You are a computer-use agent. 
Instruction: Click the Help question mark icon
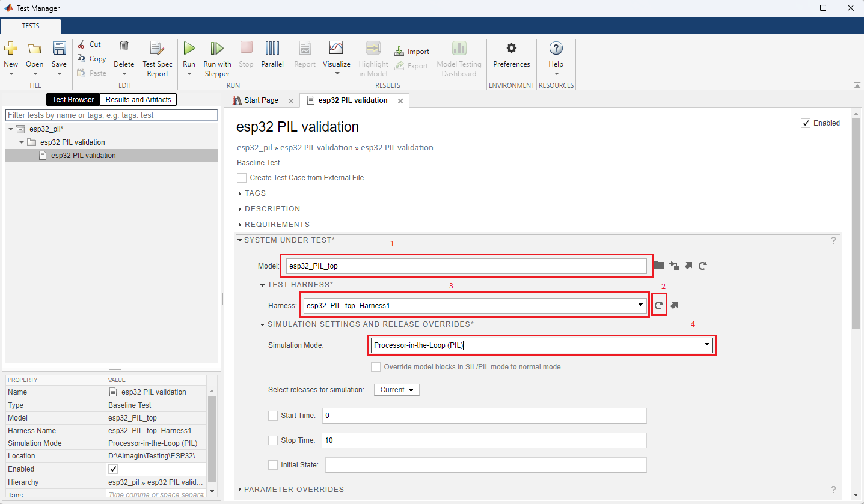[556, 49]
